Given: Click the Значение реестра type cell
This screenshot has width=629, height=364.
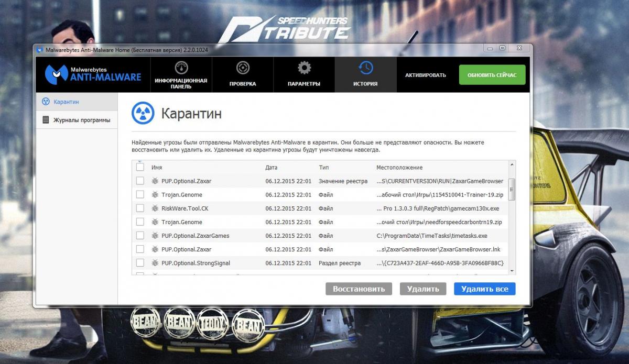Looking at the screenshot, I should click(x=343, y=181).
